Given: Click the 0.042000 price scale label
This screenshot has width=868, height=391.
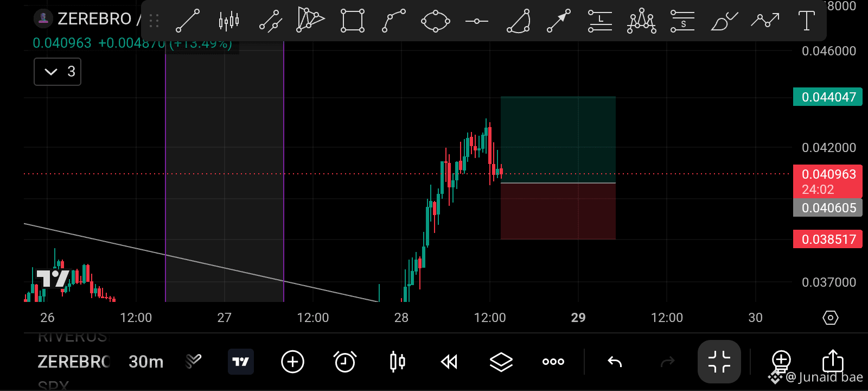Looking at the screenshot, I should (x=829, y=148).
